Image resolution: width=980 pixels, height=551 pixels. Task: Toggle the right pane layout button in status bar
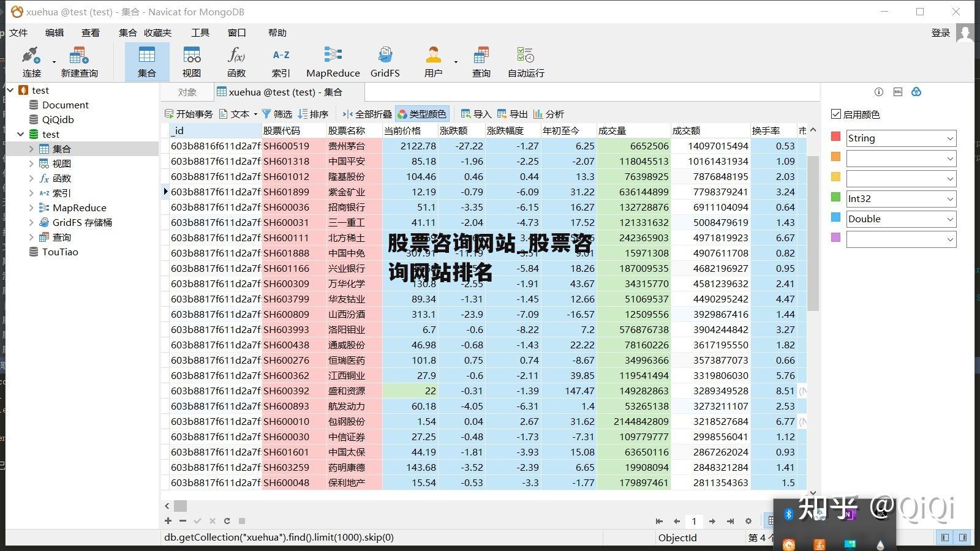click(963, 538)
